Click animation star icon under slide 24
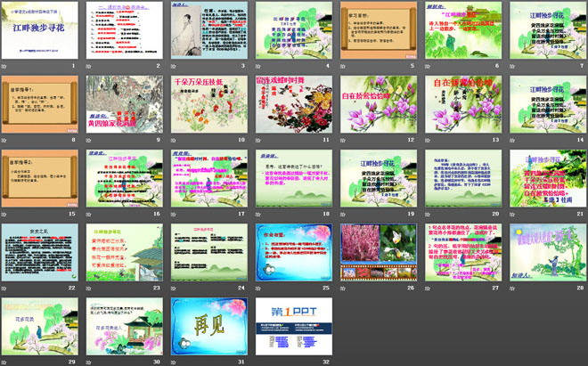This screenshot has width=588, height=366. (x=174, y=288)
